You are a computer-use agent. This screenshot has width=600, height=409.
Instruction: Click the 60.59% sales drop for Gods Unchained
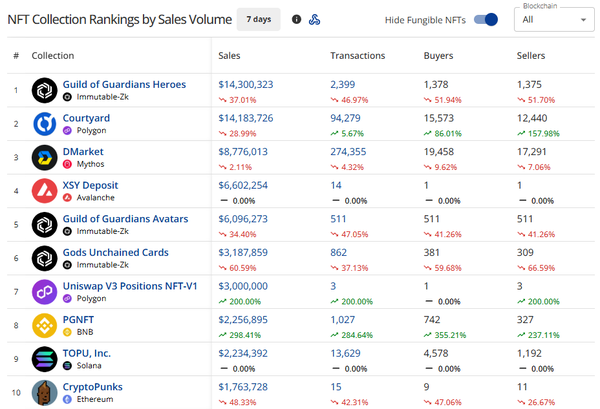pyautogui.click(x=243, y=268)
